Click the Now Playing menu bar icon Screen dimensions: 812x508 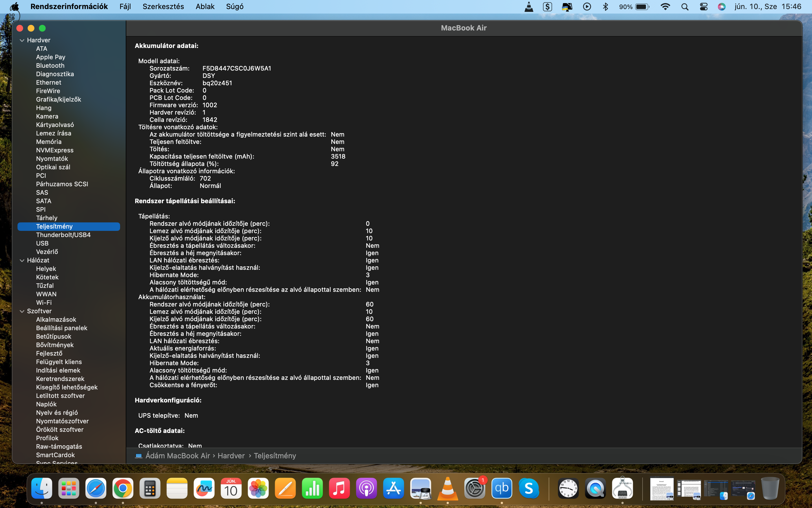587,7
